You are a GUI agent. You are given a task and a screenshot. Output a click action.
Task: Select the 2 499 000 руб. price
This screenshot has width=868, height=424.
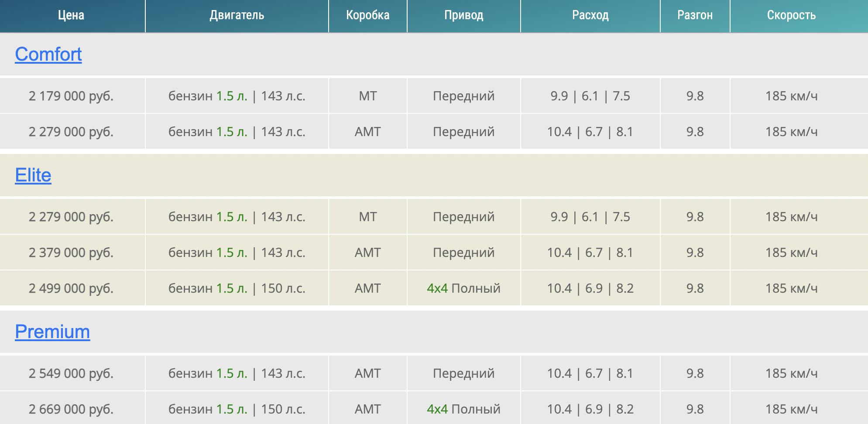click(71, 288)
